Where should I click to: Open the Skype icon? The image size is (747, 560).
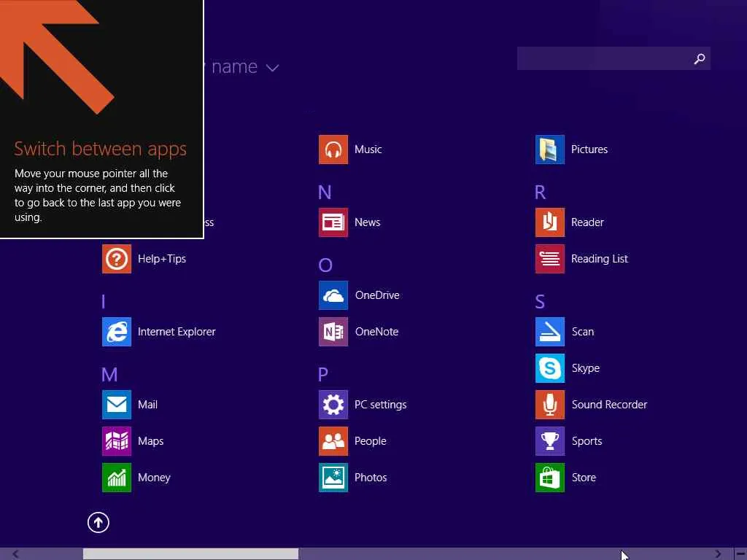[550, 368]
